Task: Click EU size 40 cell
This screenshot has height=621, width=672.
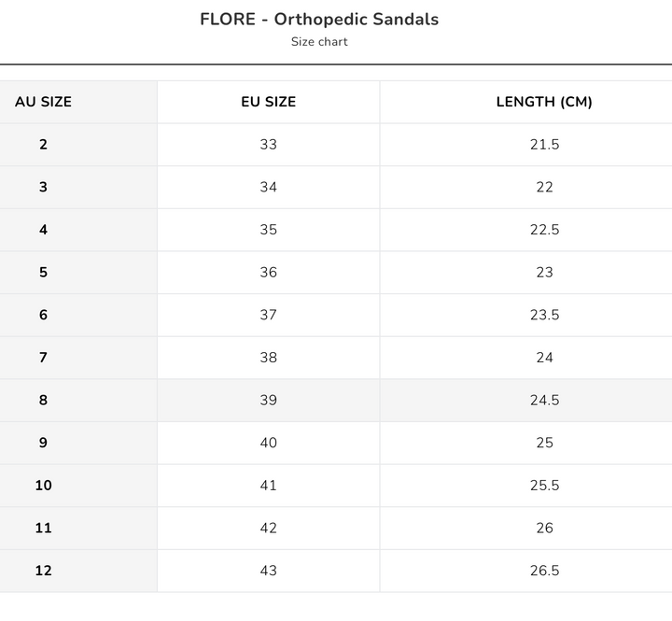Action: pos(268,443)
